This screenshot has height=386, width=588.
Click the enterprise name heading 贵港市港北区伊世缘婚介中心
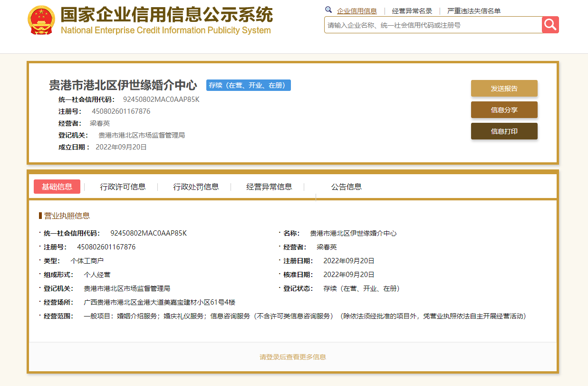(x=123, y=86)
